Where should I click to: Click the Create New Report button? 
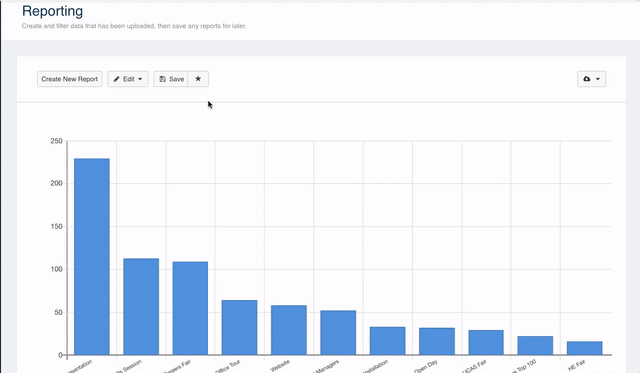tap(69, 79)
